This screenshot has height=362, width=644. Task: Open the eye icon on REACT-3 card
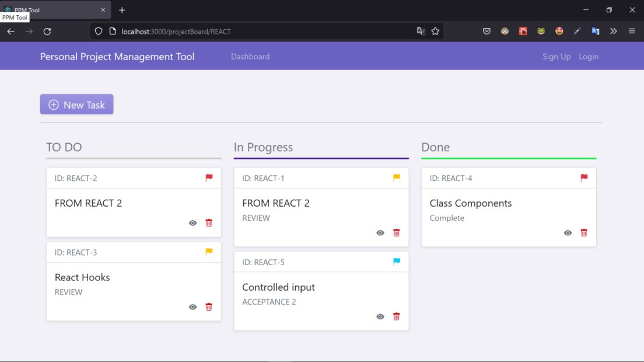point(192,307)
